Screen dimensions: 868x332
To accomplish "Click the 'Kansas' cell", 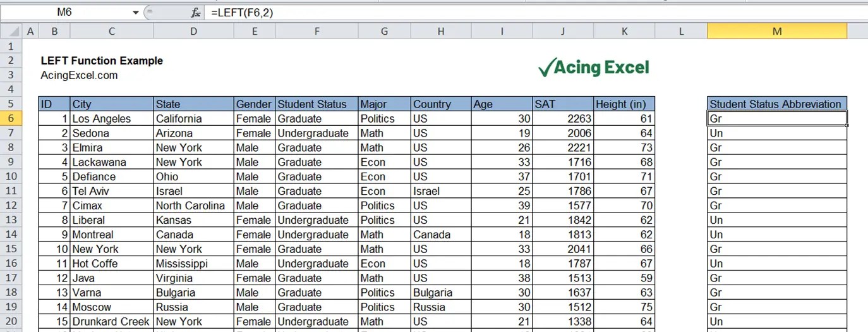I will coord(193,220).
